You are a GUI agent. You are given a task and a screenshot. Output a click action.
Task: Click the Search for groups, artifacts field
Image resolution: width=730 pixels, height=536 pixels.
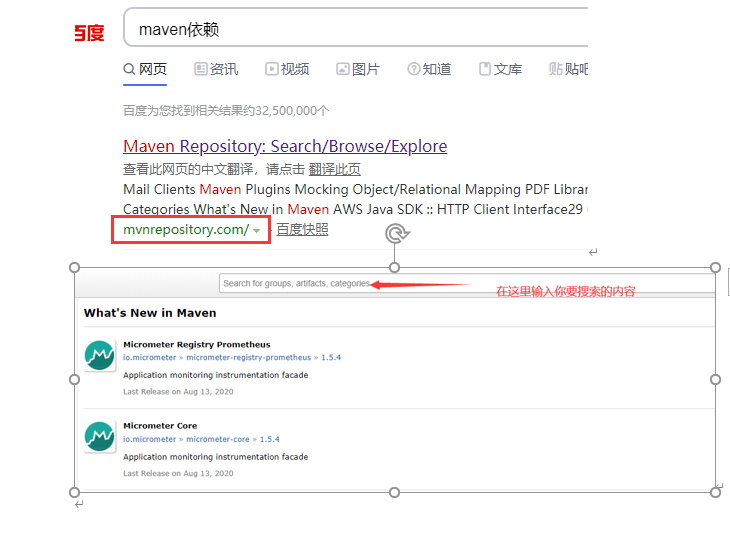point(467,283)
